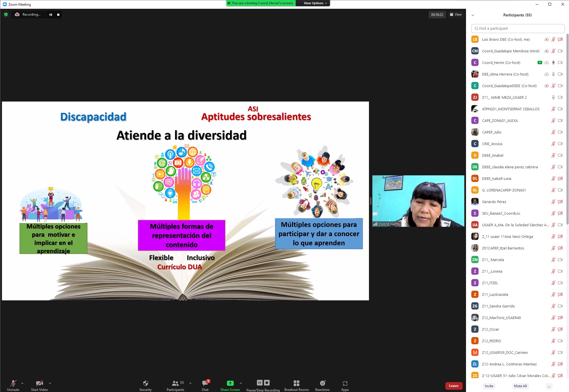This screenshot has width=569, height=392.
Task: Click the green encryption shield icon
Action: (6, 14)
